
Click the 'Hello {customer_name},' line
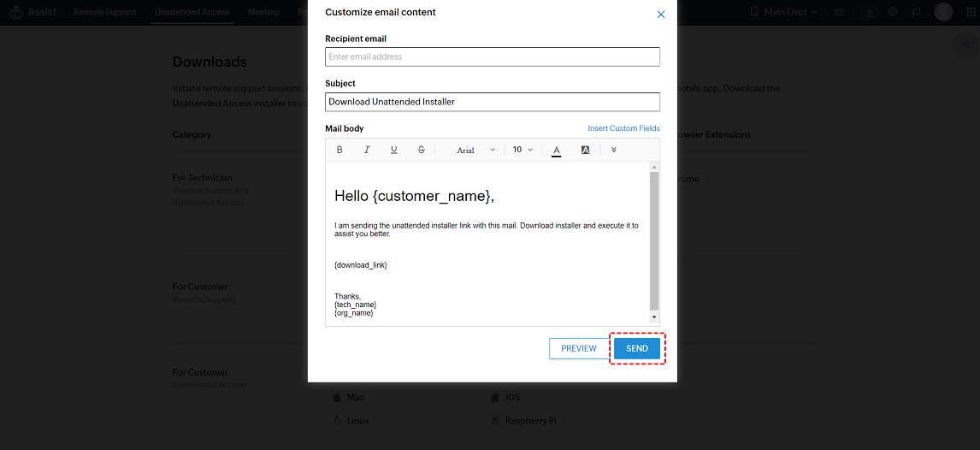[415, 196]
